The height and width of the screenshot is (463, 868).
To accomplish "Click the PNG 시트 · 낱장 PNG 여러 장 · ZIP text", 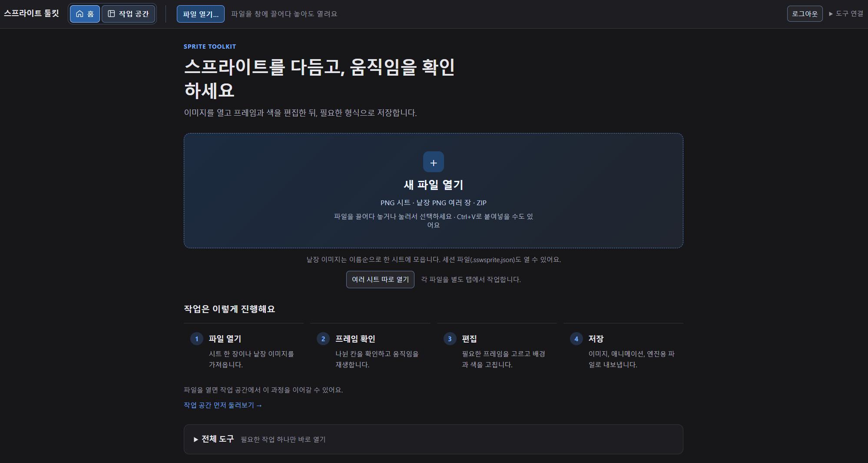I will pyautogui.click(x=434, y=203).
